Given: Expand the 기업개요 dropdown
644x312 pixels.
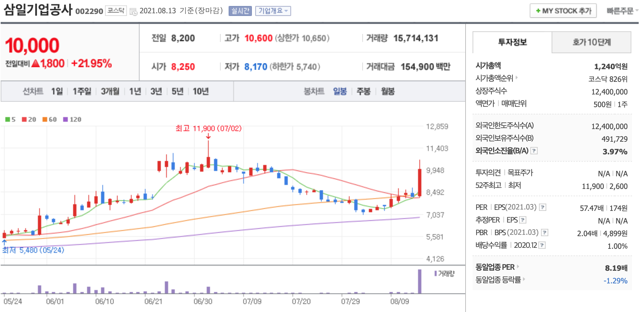Looking at the screenshot, I should pos(273,11).
